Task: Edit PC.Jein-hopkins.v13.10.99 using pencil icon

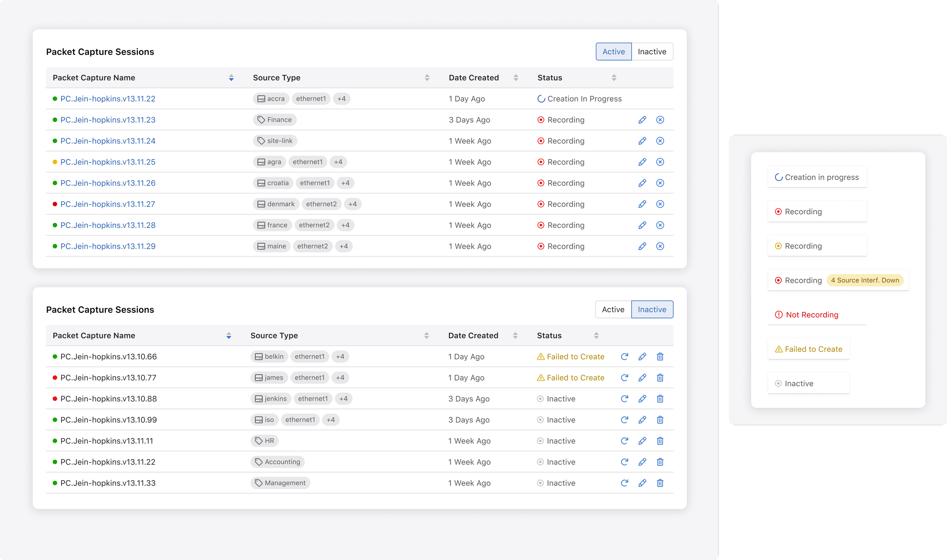Action: click(642, 420)
